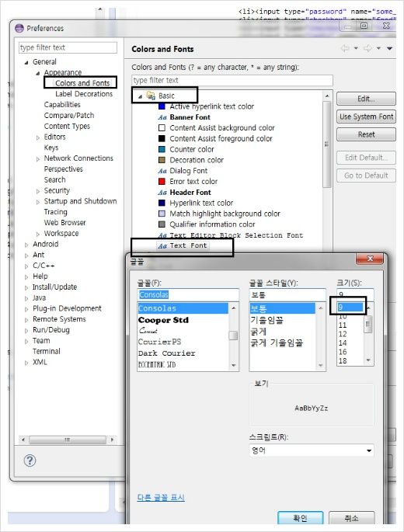Select Dark Courier in the font list
404x532 pixels.
click(183, 353)
